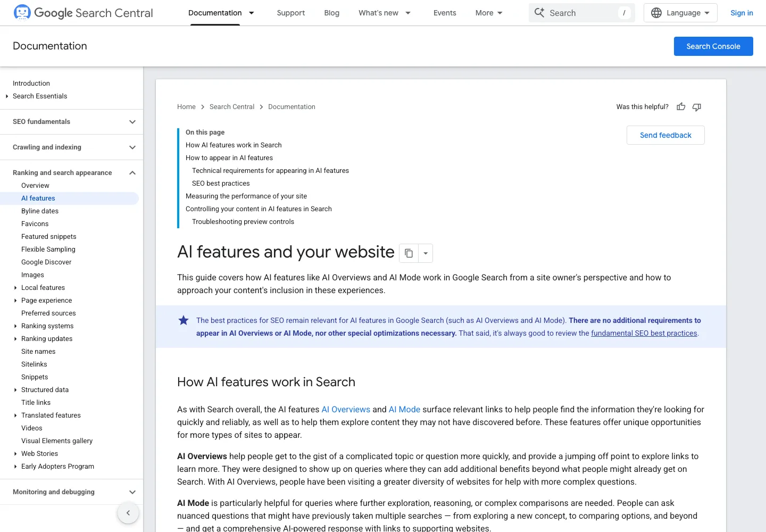Open the Documentation dropdown arrow
The height and width of the screenshot is (532, 766).
252,13
